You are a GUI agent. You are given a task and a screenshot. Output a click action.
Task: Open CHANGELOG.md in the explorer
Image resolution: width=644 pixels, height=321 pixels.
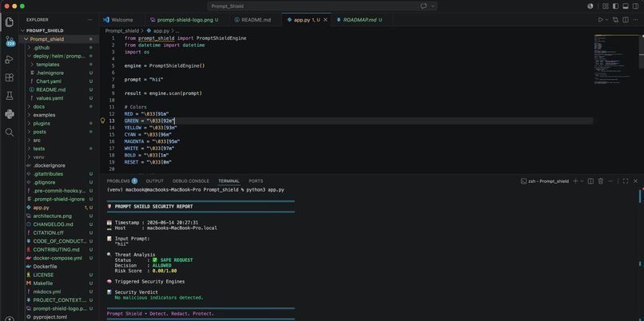coord(58,224)
